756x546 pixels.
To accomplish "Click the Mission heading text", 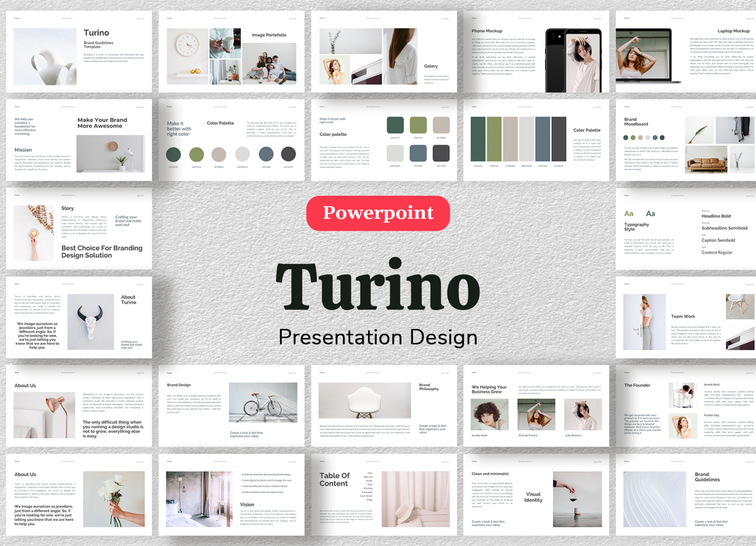I will [23, 150].
